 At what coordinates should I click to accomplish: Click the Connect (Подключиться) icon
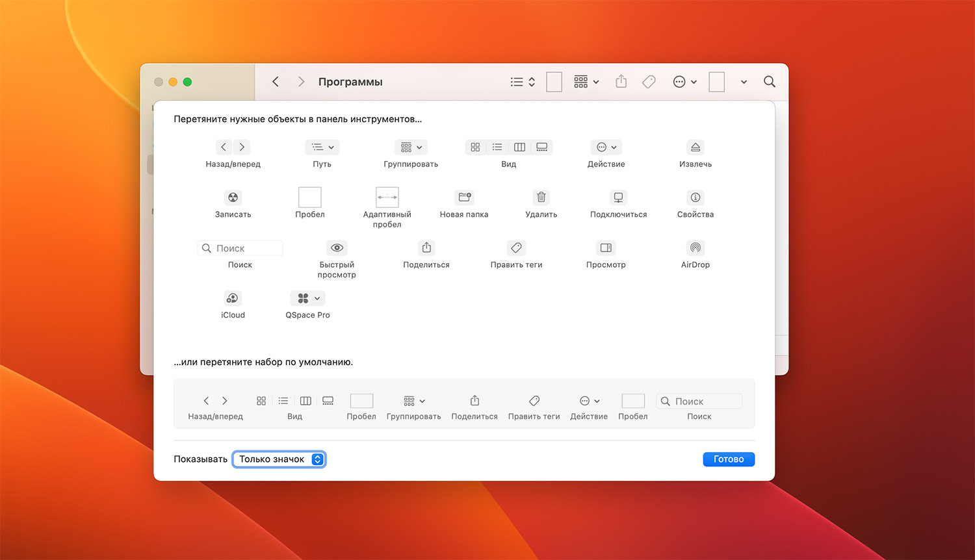pyautogui.click(x=618, y=197)
